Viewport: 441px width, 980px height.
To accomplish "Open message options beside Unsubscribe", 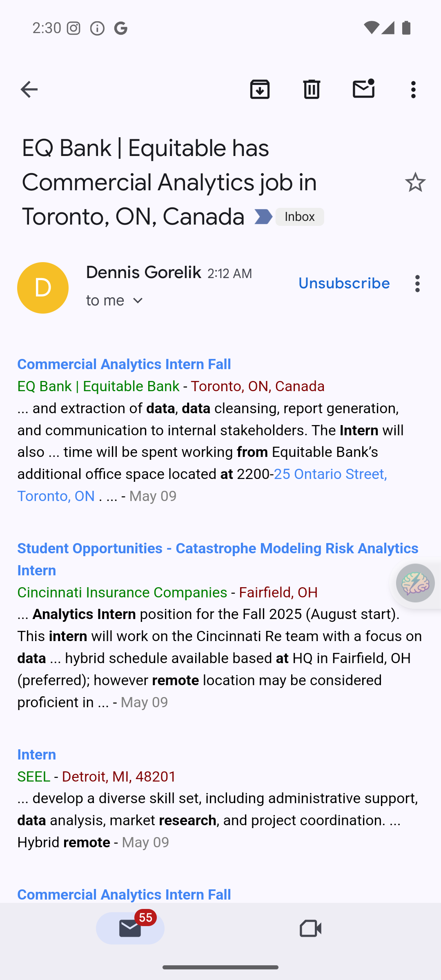I will click(417, 283).
